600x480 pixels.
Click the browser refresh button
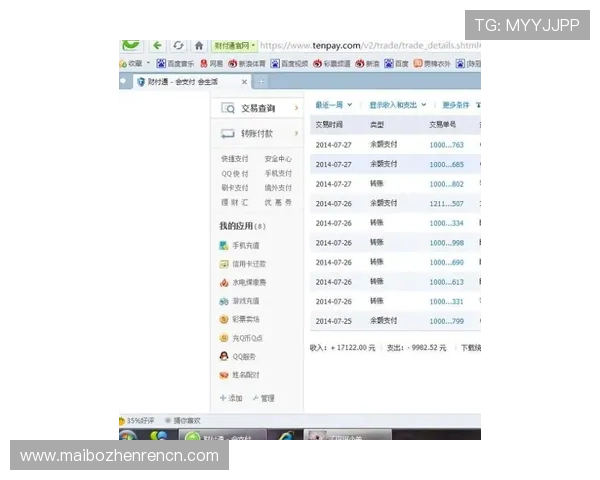tap(178, 46)
